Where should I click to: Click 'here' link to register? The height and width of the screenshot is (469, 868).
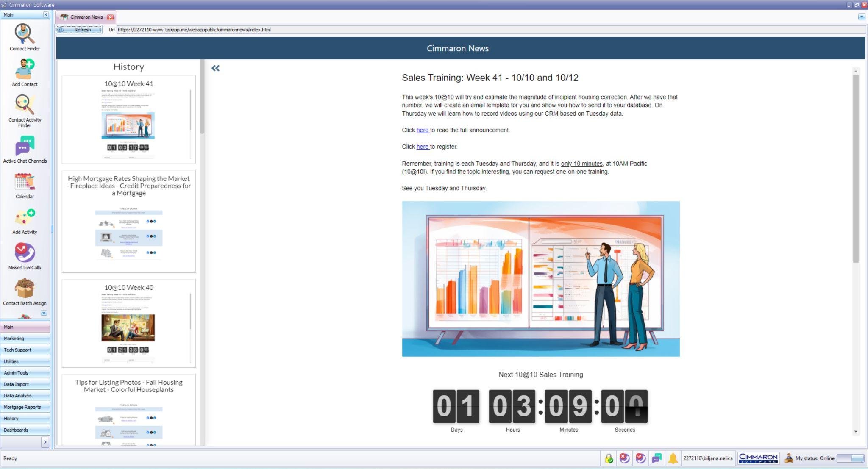tap(422, 147)
